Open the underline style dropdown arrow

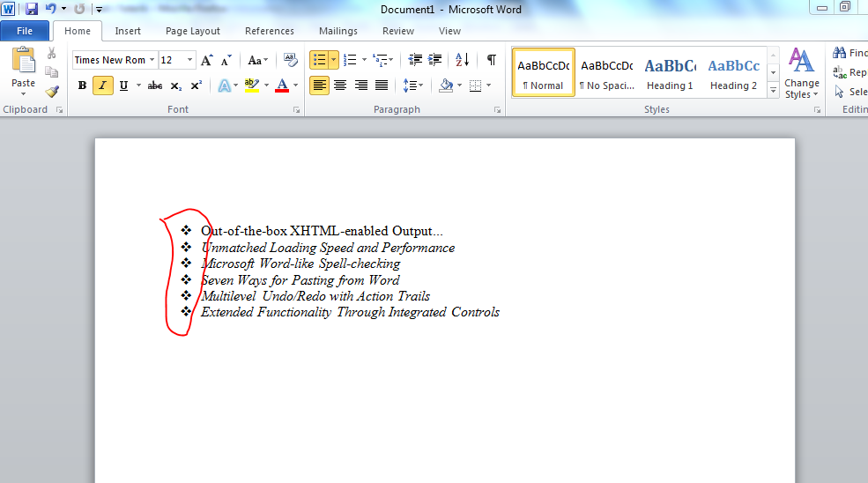pyautogui.click(x=138, y=85)
